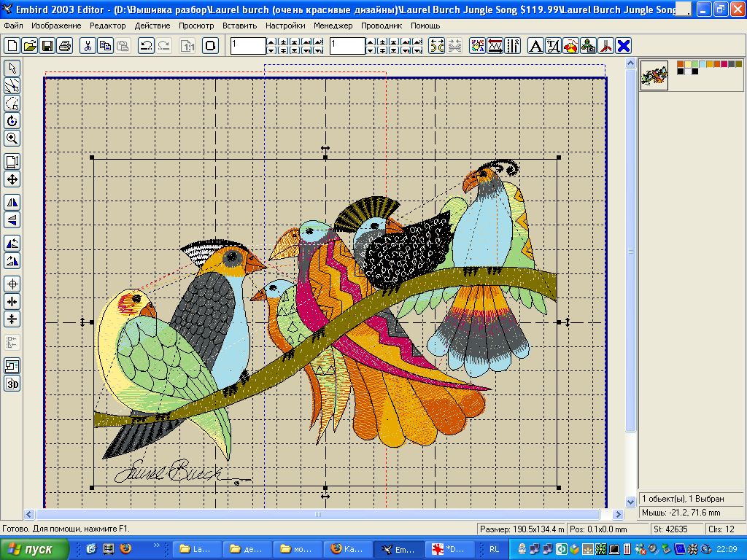Click the lettering 'A' text tool
The image size is (747, 560).
535,46
